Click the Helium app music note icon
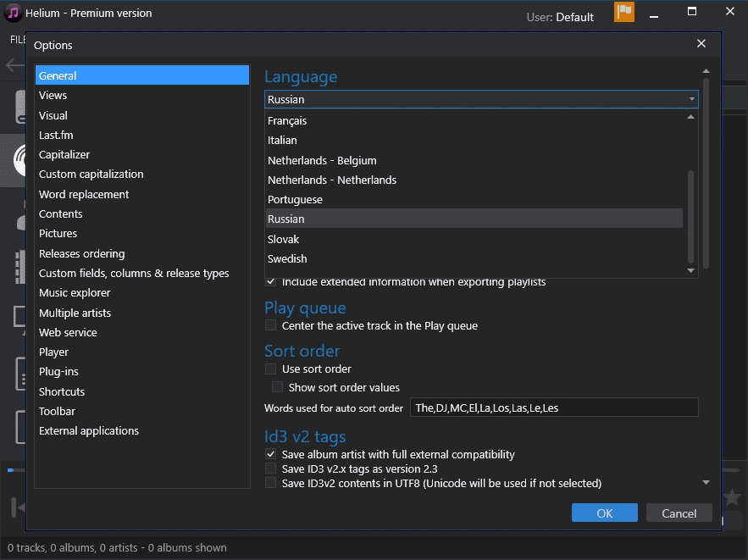This screenshot has height=560, width=748. pyautogui.click(x=13, y=13)
